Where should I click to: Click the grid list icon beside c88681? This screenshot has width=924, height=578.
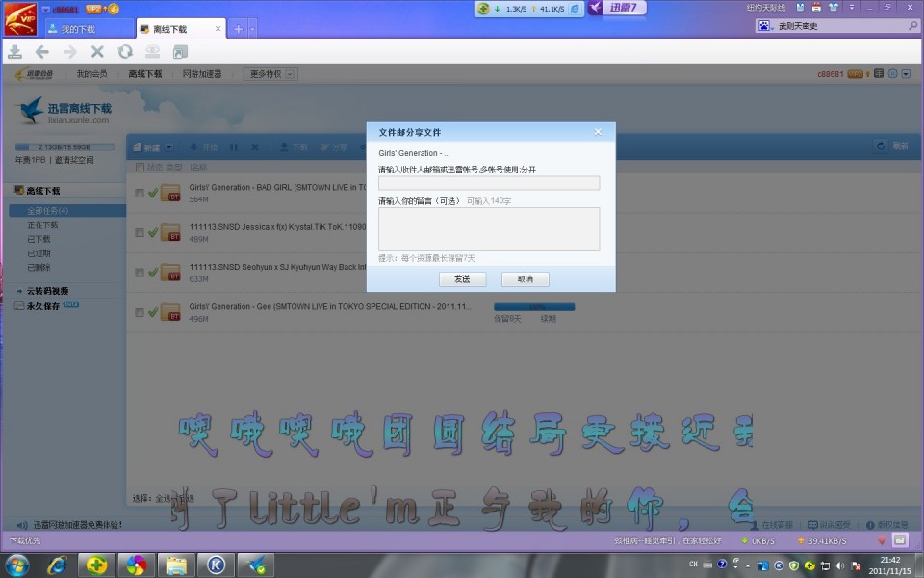pos(879,74)
